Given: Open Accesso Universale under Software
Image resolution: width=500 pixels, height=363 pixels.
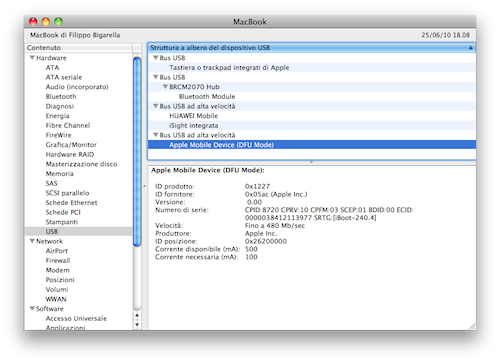Looking at the screenshot, I should pyautogui.click(x=76, y=318).
